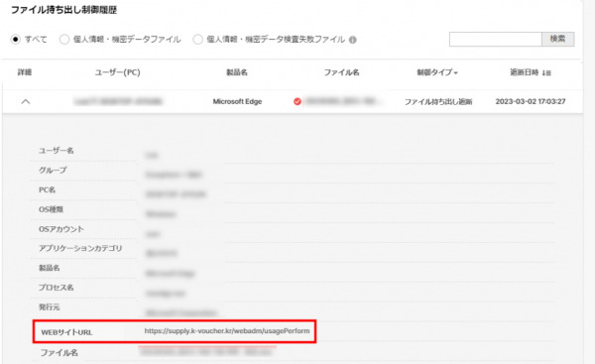The height and width of the screenshot is (364, 595).
Task: Click the WEBサイトURL field label
Action: point(66,332)
